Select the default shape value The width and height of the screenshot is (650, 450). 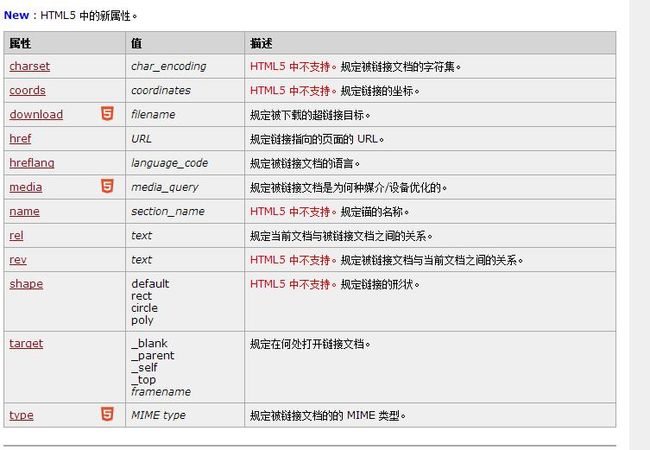(x=150, y=284)
